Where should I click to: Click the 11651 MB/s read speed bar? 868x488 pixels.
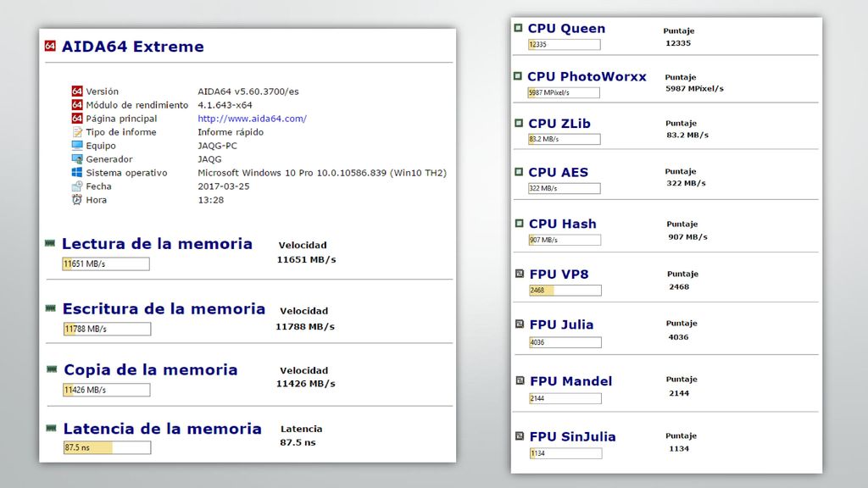(x=106, y=264)
